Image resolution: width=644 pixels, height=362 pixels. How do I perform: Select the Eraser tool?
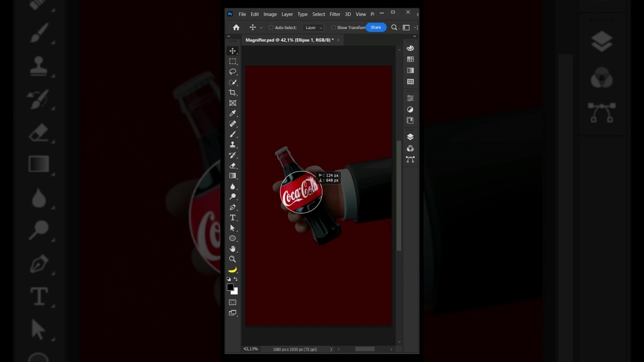(x=232, y=165)
